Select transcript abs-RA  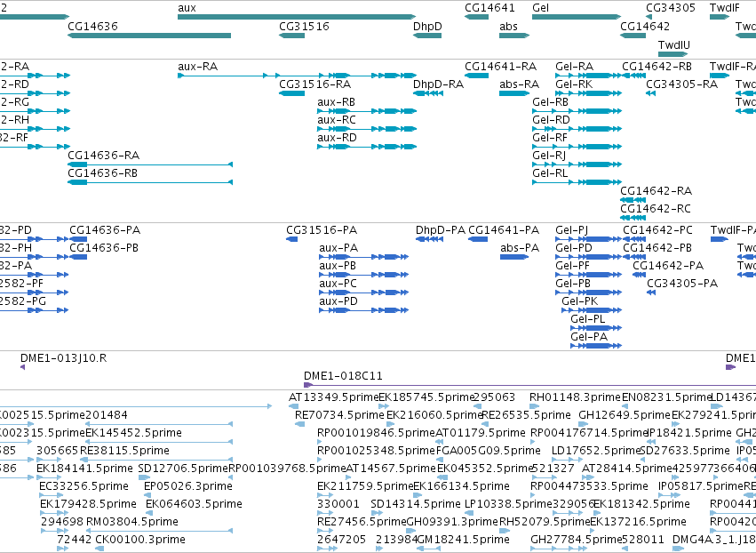[520, 84]
